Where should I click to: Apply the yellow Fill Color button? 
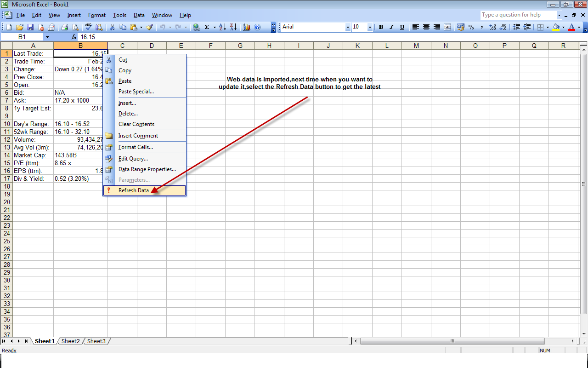(x=556, y=27)
